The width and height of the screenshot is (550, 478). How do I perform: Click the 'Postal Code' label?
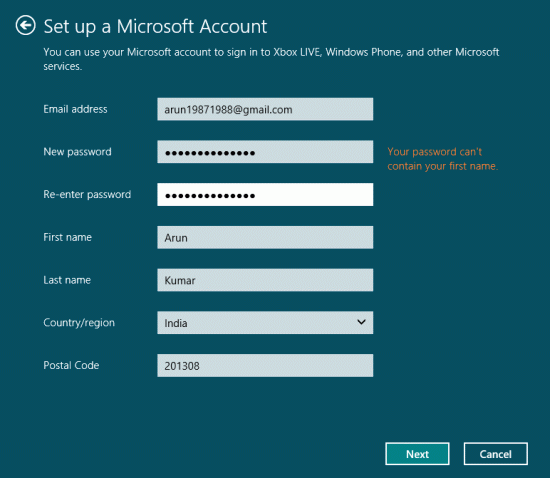(72, 365)
